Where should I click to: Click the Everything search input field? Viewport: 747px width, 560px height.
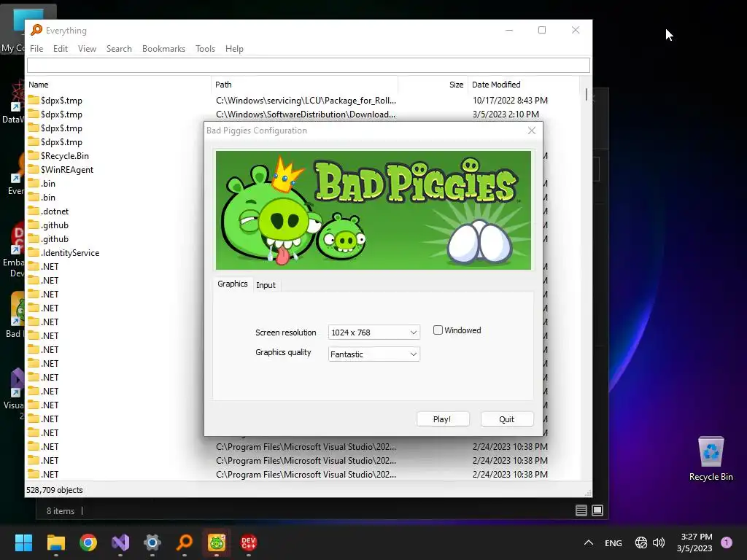tap(309, 65)
